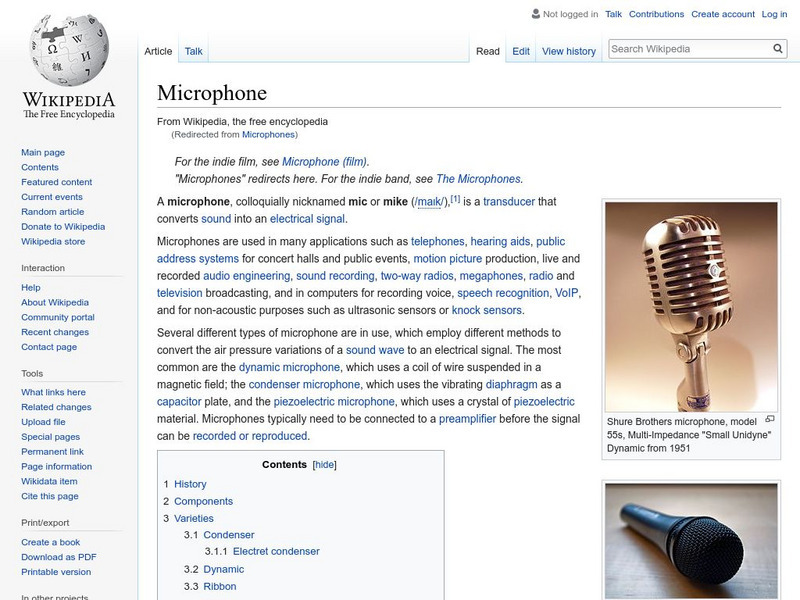800x600 pixels.
Task: Open the View history tab
Action: (x=568, y=51)
